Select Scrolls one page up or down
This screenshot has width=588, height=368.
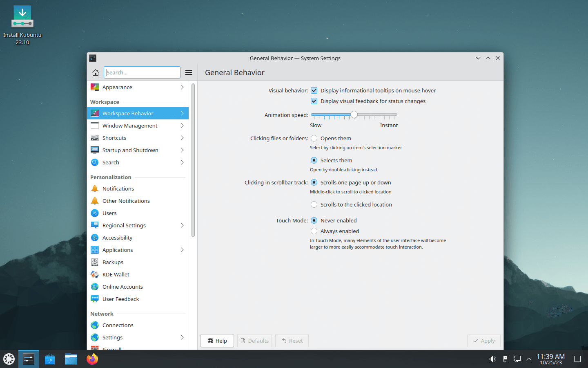[x=314, y=182]
